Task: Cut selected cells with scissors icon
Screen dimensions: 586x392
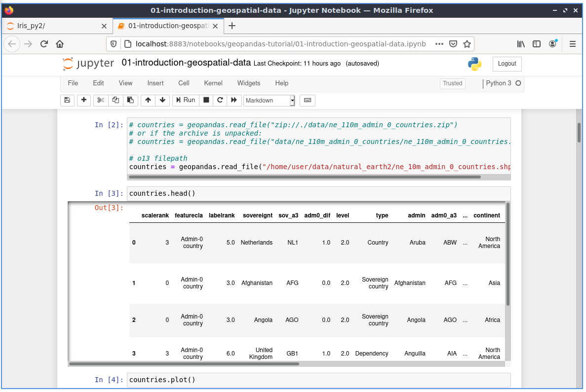Action: [x=101, y=101]
